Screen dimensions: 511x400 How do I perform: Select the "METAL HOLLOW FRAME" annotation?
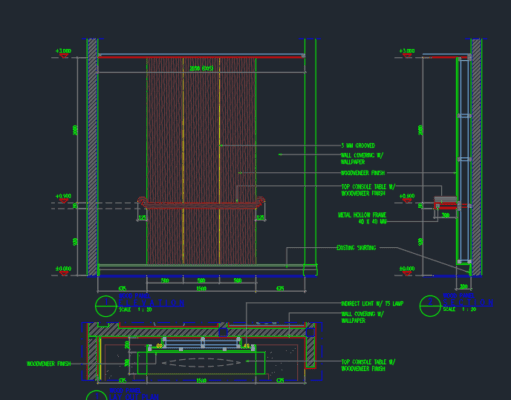click(362, 215)
